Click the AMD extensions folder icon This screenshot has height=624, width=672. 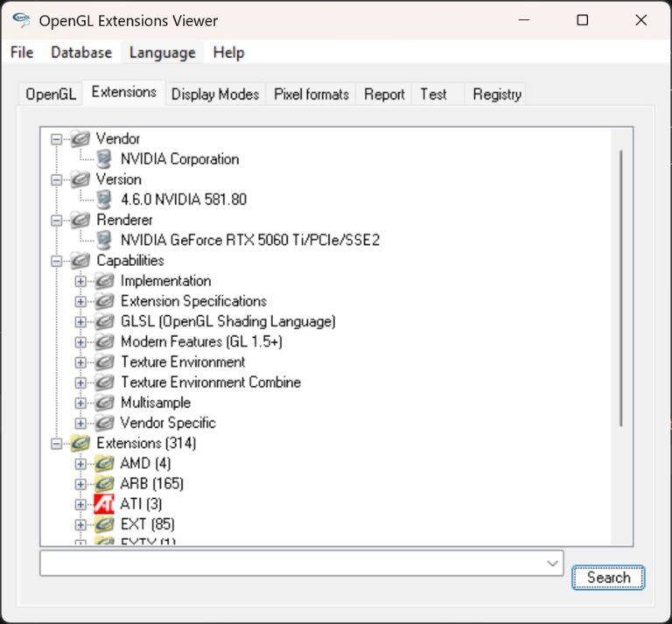[104, 463]
